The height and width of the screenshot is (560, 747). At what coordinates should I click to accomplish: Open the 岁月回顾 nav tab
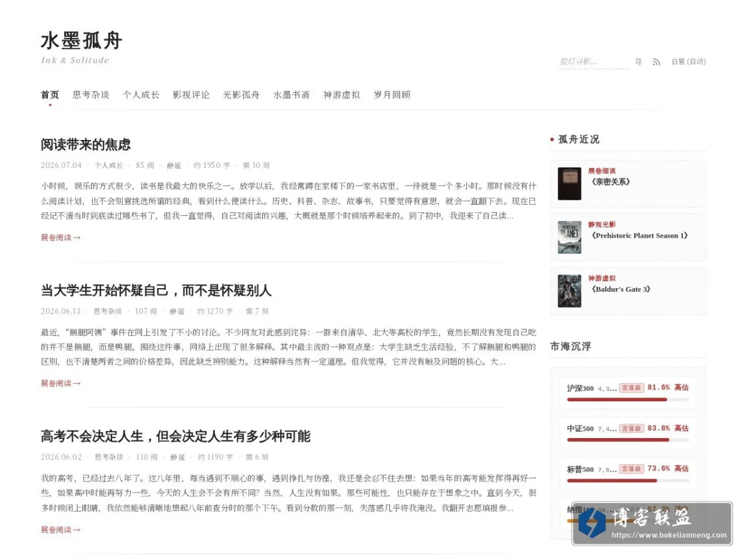click(392, 95)
